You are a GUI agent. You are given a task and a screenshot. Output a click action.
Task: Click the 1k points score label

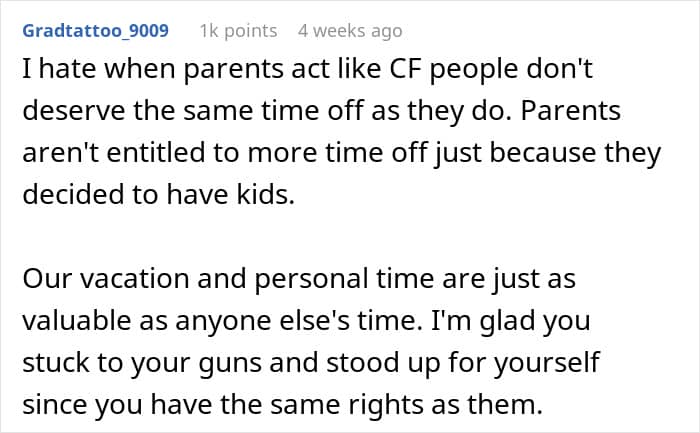coord(238,31)
